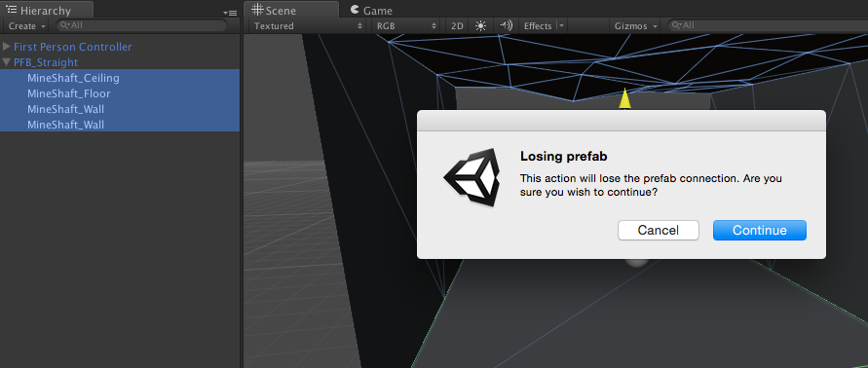Click Cancel in Losing prefab dialog

click(659, 230)
